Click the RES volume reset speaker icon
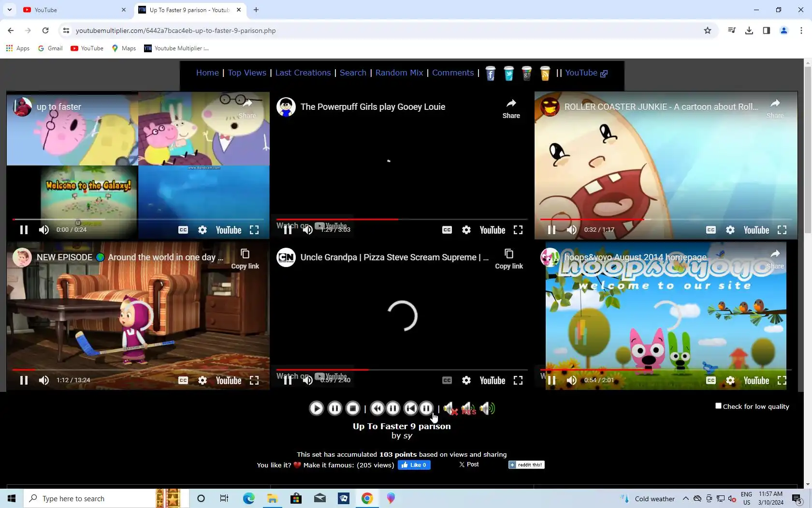The width and height of the screenshot is (812, 508). 468,409
